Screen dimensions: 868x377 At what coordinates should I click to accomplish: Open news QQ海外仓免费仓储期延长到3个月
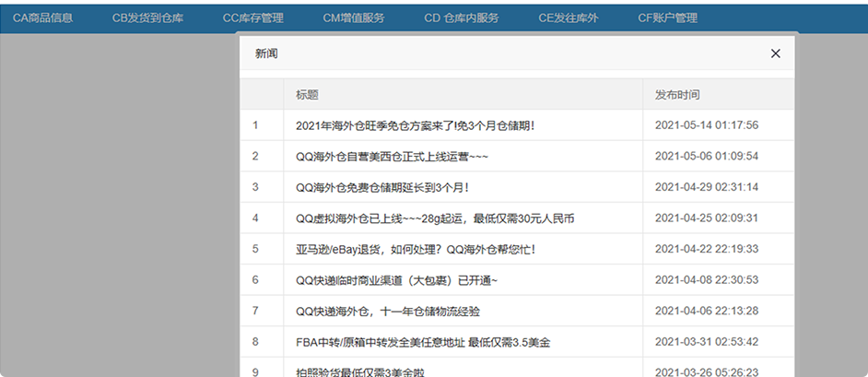pyautogui.click(x=382, y=188)
